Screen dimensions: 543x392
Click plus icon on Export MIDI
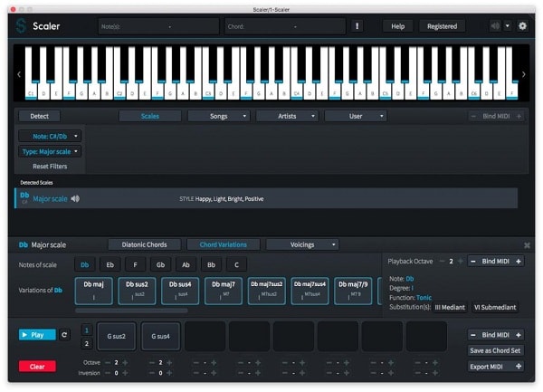click(x=519, y=367)
